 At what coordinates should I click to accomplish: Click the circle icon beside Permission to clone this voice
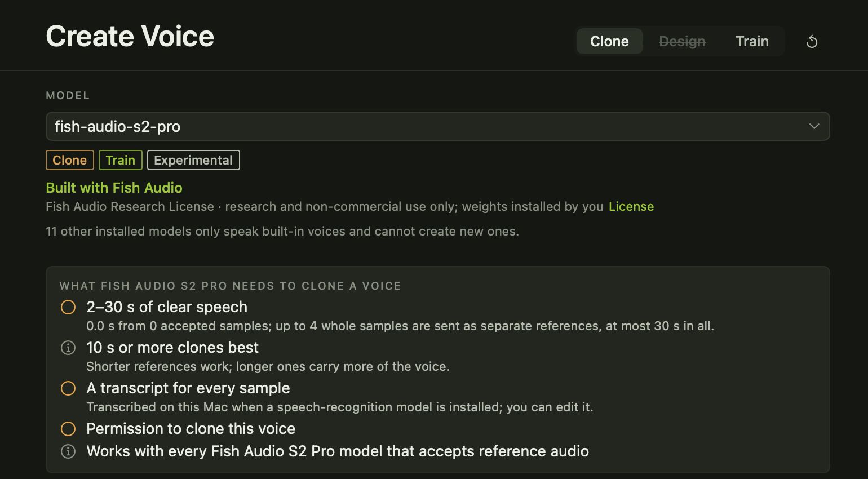coord(68,429)
